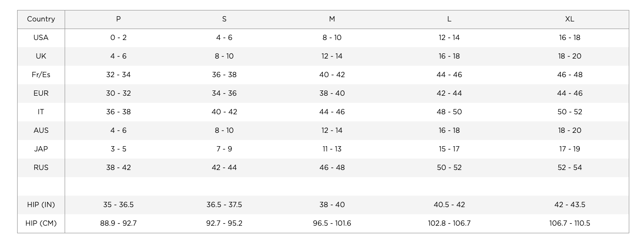644x249 pixels.
Task: Click the HIP (IN) row label
Action: click(41, 205)
